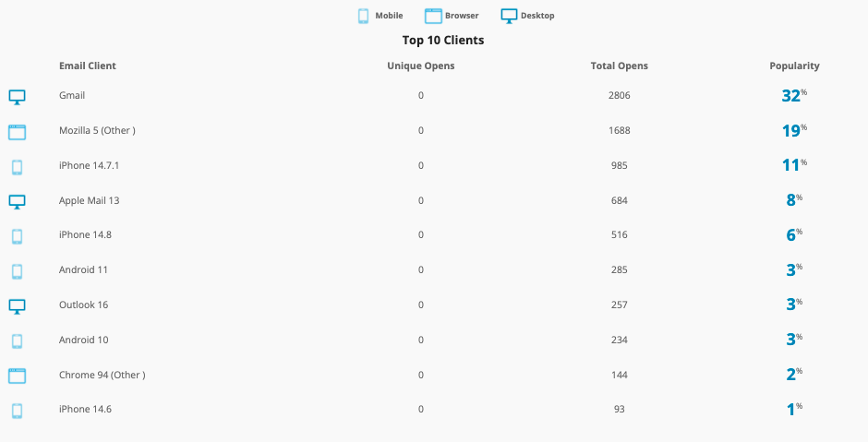
Task: Click the Total Opens column header
Action: point(619,66)
